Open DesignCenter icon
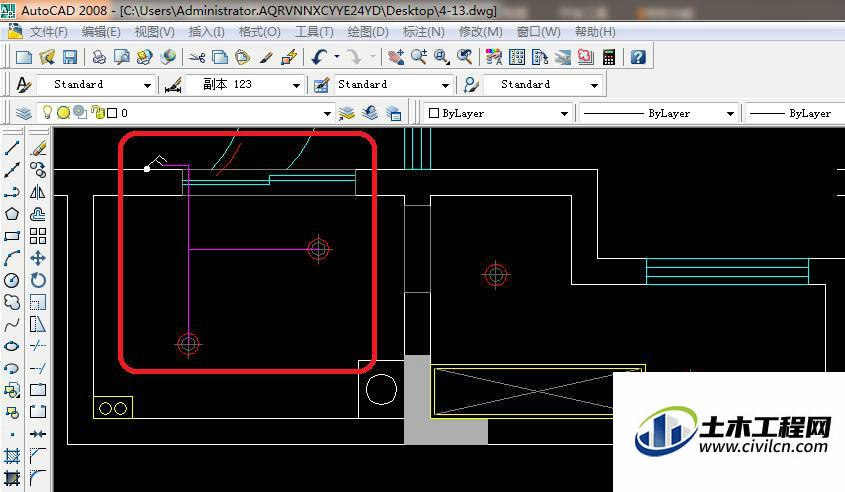Image resolution: width=845 pixels, height=492 pixels. tap(516, 57)
